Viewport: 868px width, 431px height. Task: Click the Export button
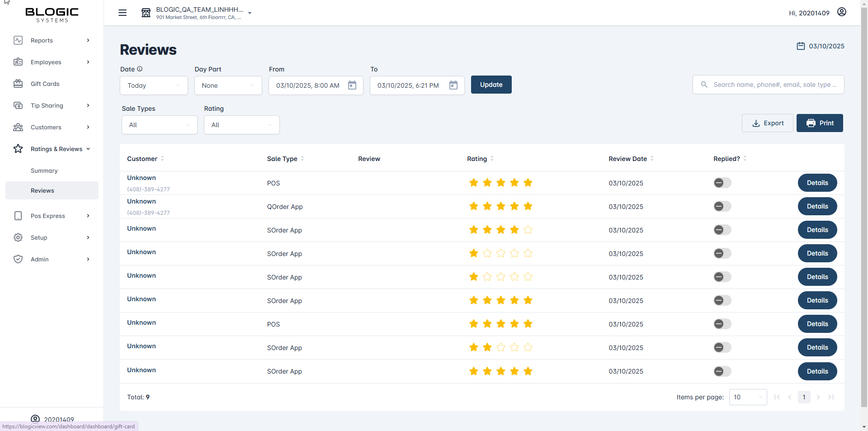pyautogui.click(x=767, y=123)
